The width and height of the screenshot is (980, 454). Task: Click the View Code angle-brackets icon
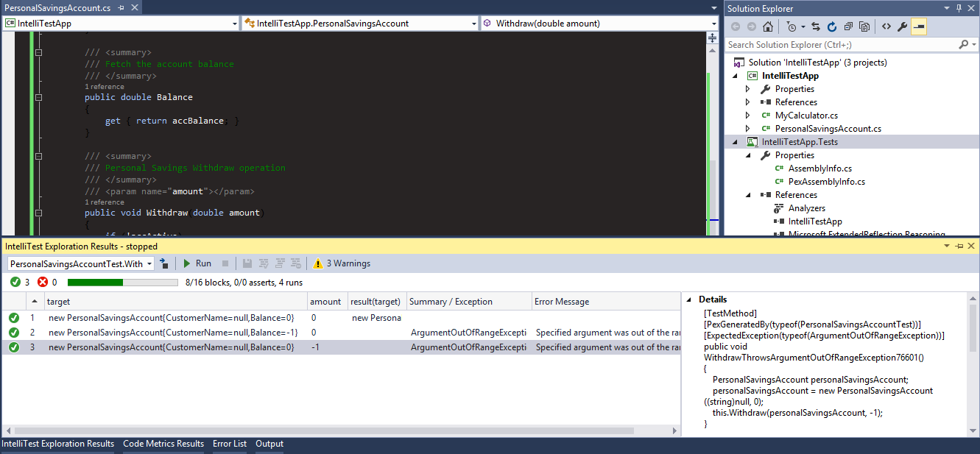pos(886,26)
